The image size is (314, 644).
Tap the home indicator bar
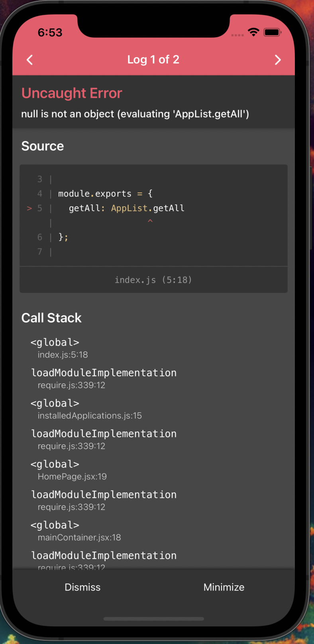(x=153, y=619)
